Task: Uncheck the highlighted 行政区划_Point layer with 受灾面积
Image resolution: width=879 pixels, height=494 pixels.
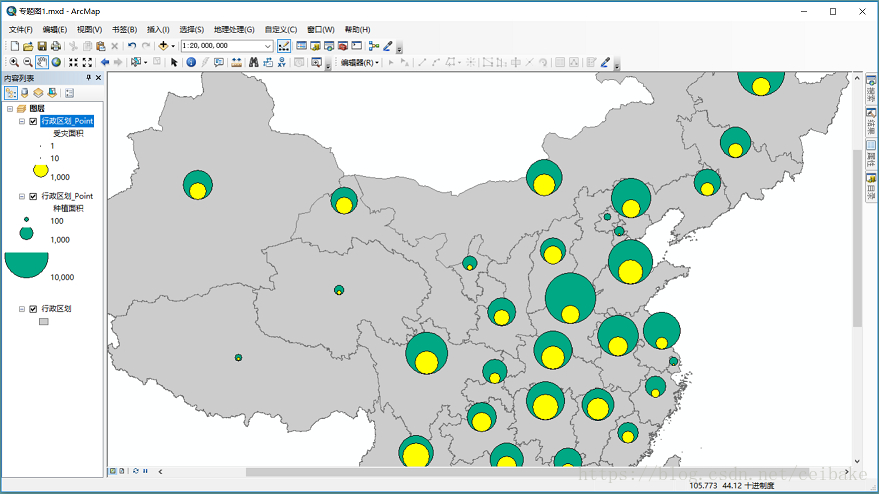Action: tap(33, 121)
